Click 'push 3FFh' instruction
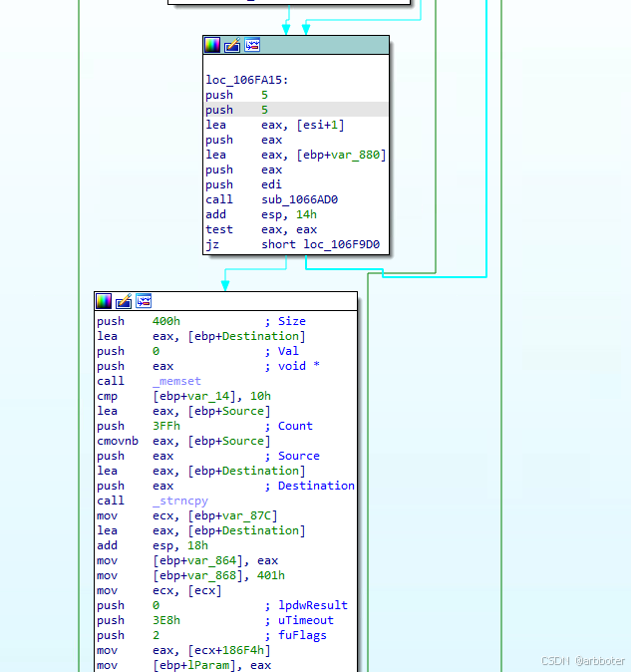The height and width of the screenshot is (672, 631). tap(139, 427)
